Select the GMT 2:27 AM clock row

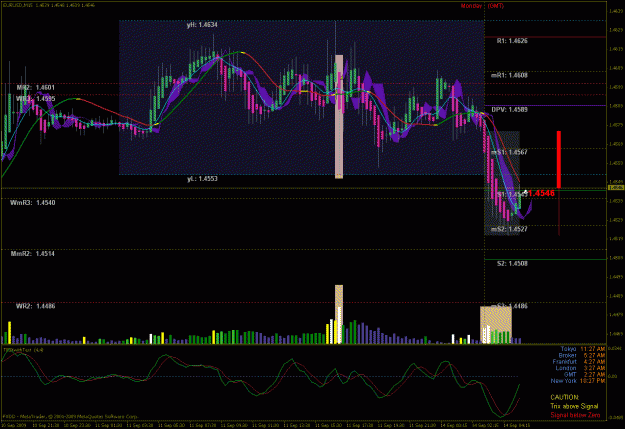coord(584,374)
